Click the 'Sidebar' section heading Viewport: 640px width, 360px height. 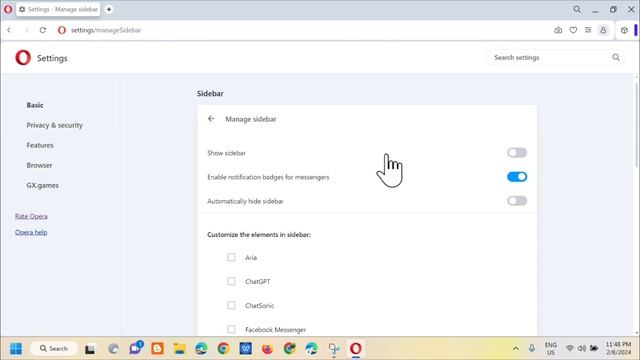[210, 93]
